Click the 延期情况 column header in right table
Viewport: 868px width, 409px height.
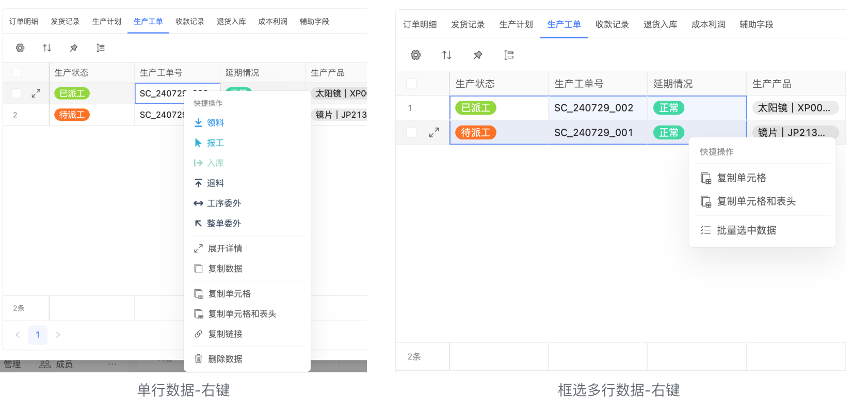click(697, 84)
